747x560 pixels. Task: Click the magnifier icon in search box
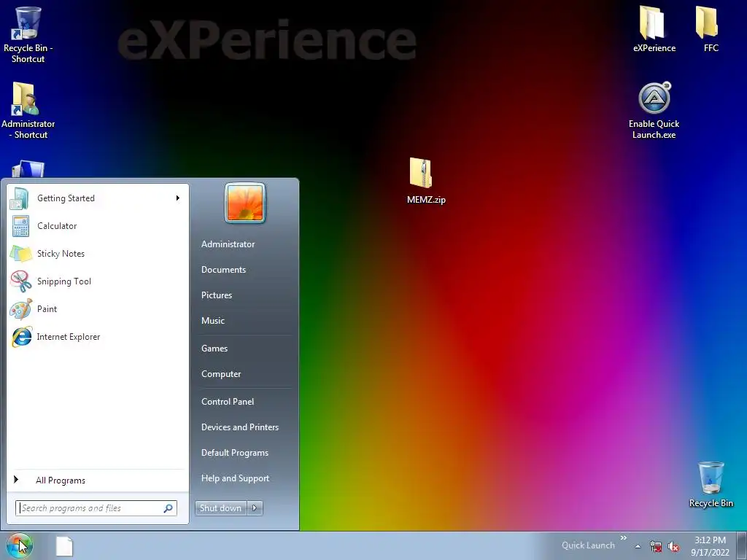click(169, 508)
